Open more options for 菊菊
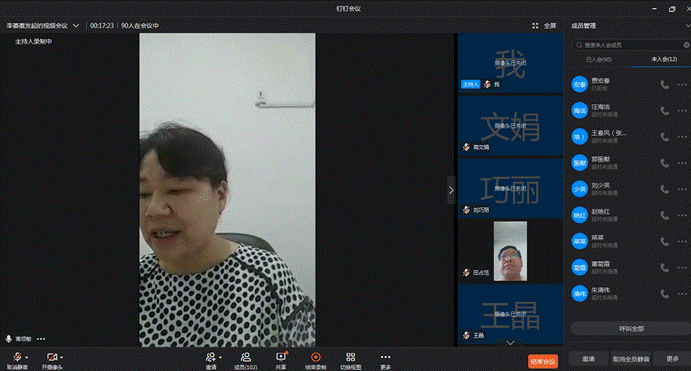 (682, 241)
